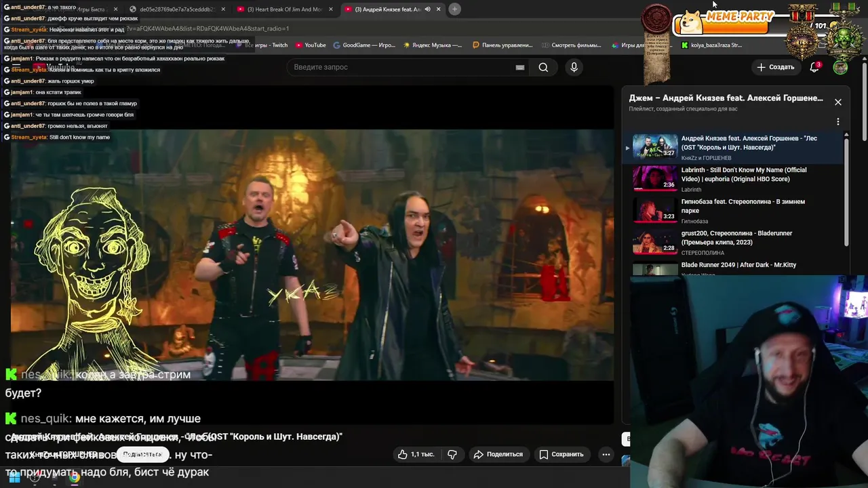
Task: Click the Поделиться share button
Action: 498,454
